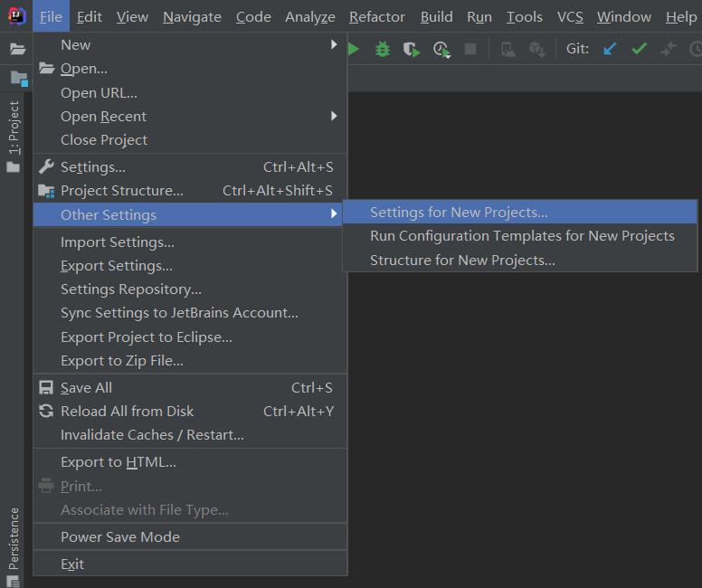
Task: Select Sync Settings to JetBrains Account...
Action: (x=190, y=313)
